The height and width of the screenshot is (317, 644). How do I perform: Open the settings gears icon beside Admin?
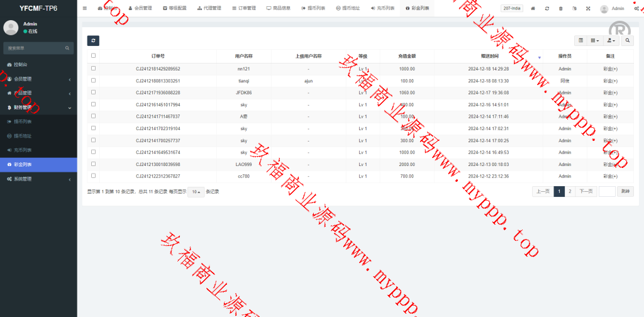[x=637, y=8]
